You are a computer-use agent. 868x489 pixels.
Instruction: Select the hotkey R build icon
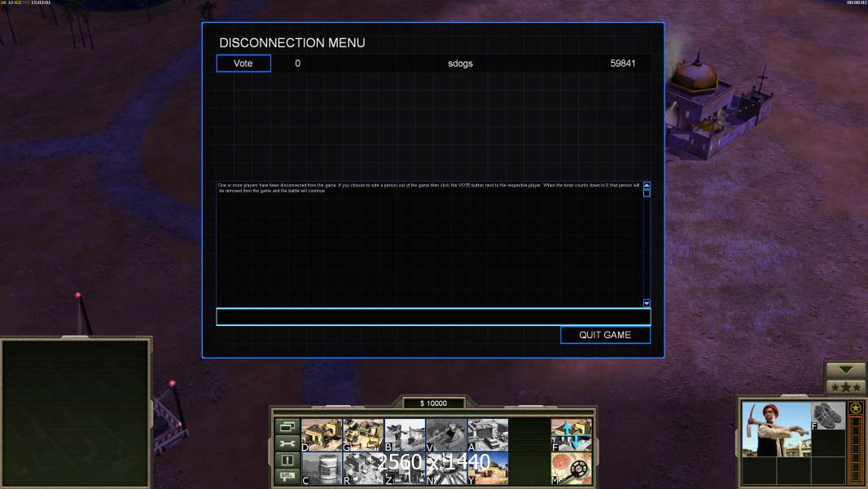tap(363, 469)
